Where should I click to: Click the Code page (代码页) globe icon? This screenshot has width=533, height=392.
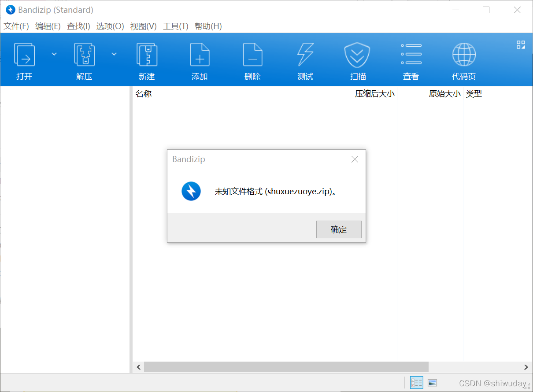point(464,55)
